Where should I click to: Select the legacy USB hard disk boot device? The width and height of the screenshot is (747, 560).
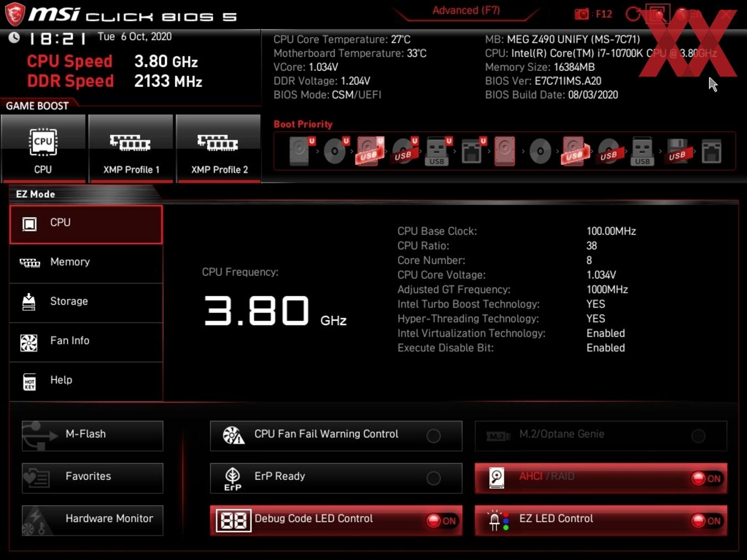tap(575, 151)
